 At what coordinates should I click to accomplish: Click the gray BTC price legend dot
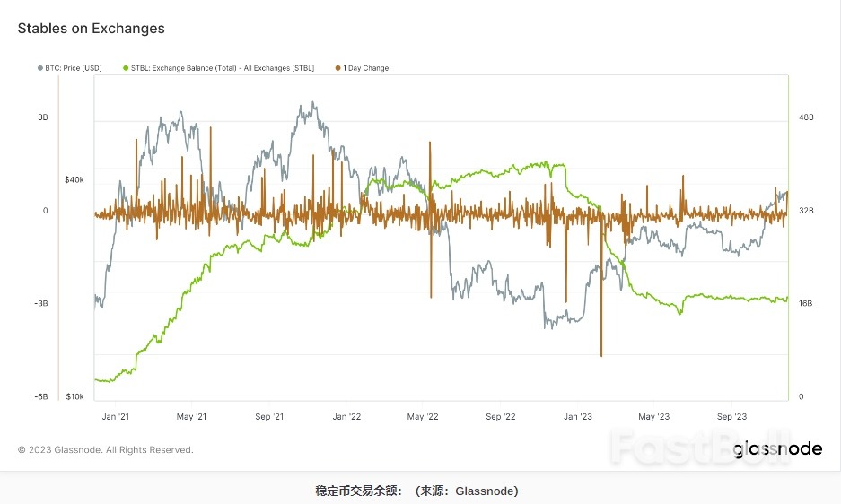(40, 68)
